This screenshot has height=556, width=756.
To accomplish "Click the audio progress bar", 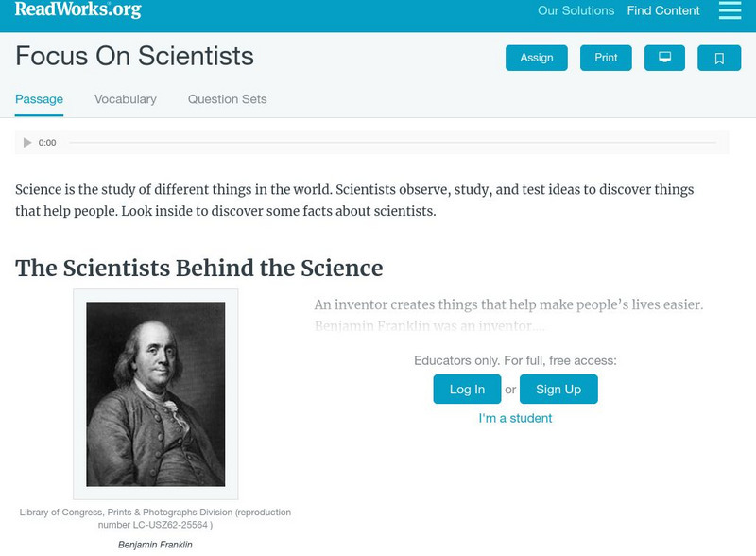I will pyautogui.click(x=392, y=143).
